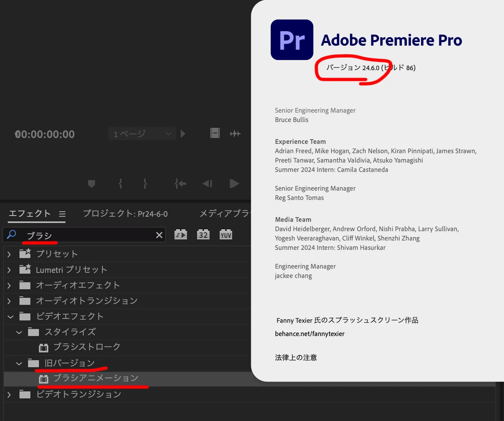This screenshot has width=504, height=421.
Task: Click the Add Marker button
Action: 92,184
